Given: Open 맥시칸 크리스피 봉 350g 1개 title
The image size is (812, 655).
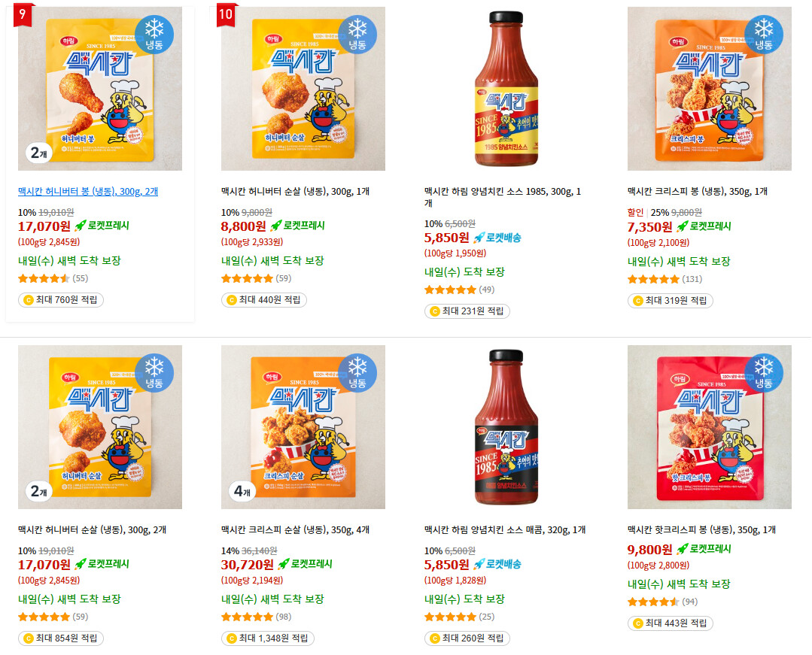Looking at the screenshot, I should (698, 192).
